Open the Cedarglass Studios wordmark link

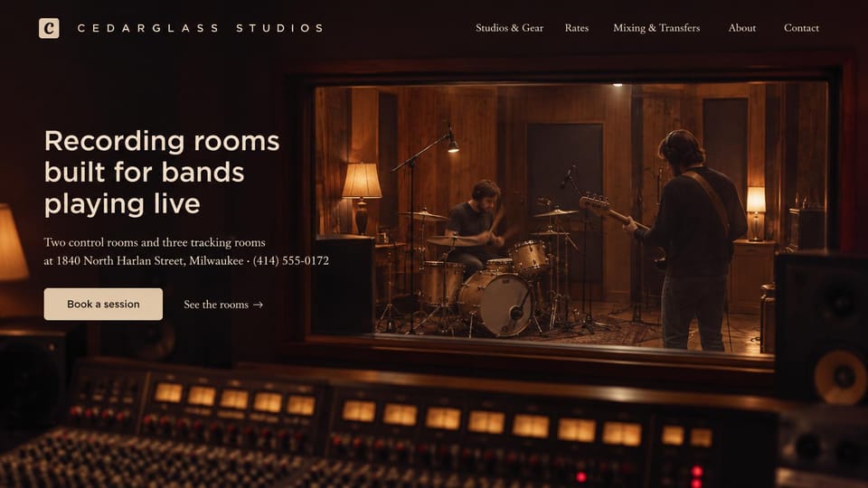(x=201, y=28)
